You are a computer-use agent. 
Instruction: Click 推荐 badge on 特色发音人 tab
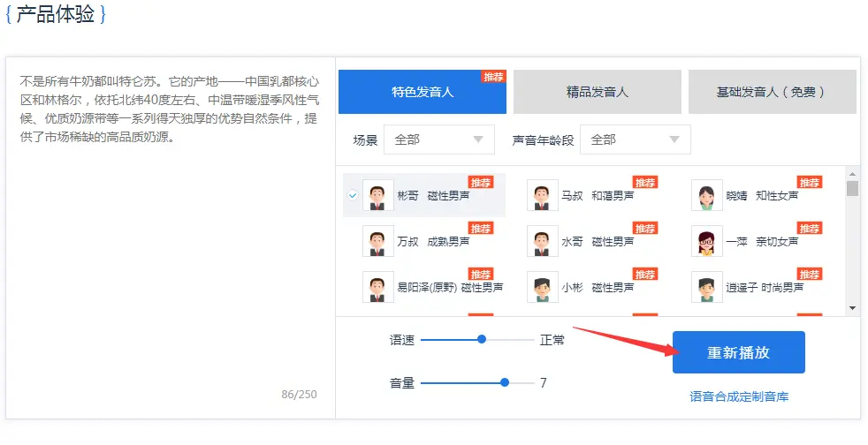click(x=493, y=77)
